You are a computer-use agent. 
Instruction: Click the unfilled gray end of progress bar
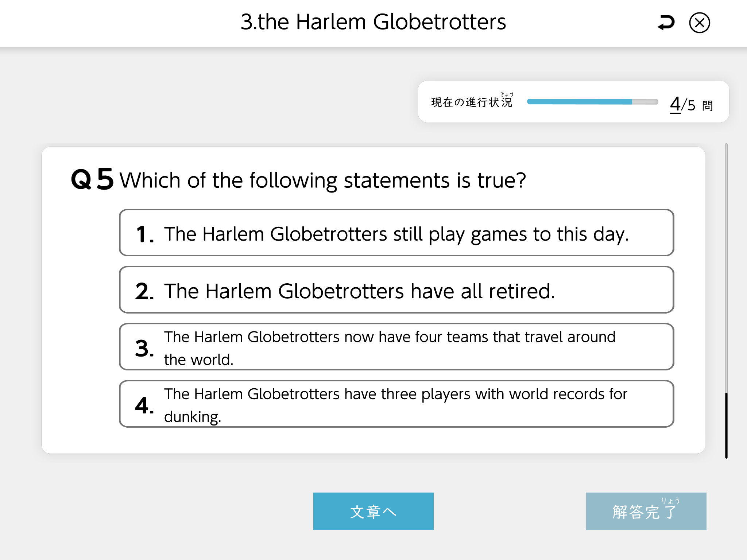coord(645,102)
